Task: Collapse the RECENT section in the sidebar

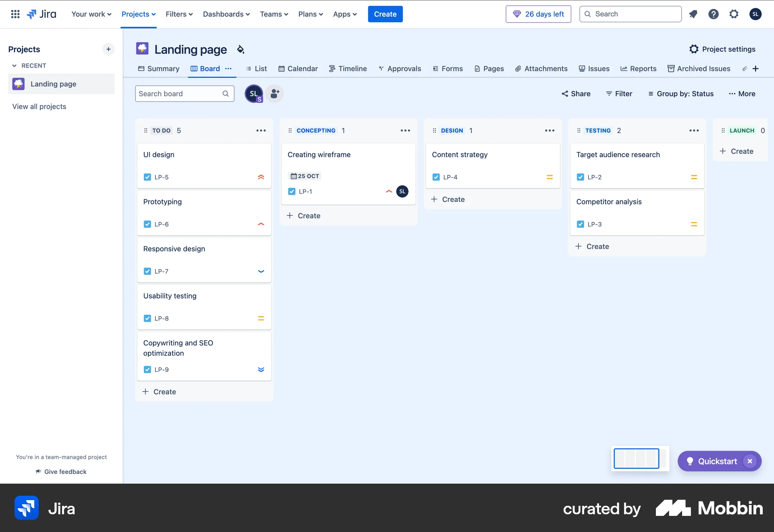Action: 14,65
